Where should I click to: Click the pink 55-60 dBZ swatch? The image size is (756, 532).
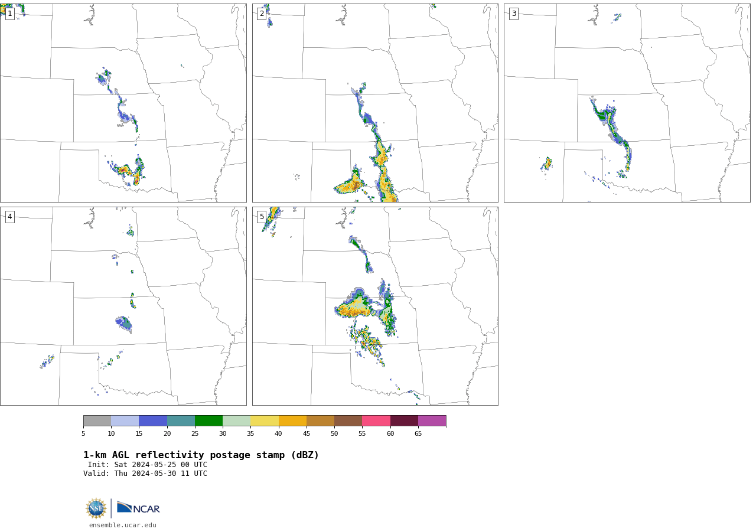pos(376,421)
